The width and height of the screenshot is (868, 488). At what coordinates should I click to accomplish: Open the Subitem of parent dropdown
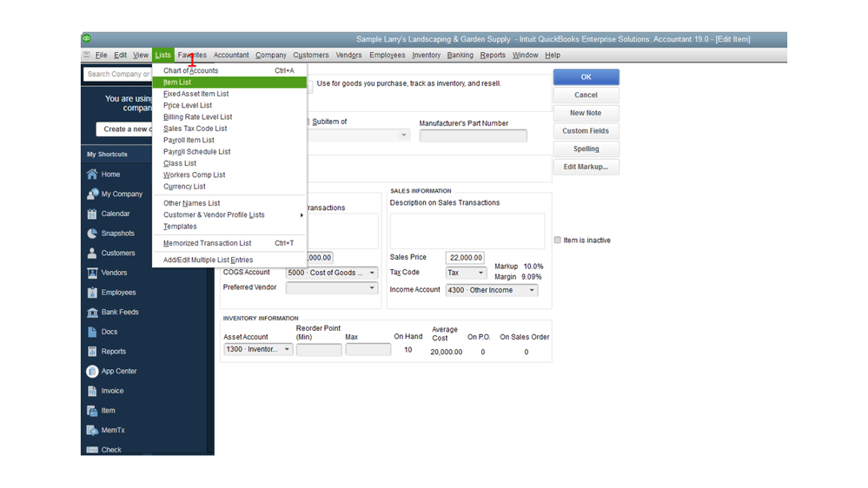403,135
